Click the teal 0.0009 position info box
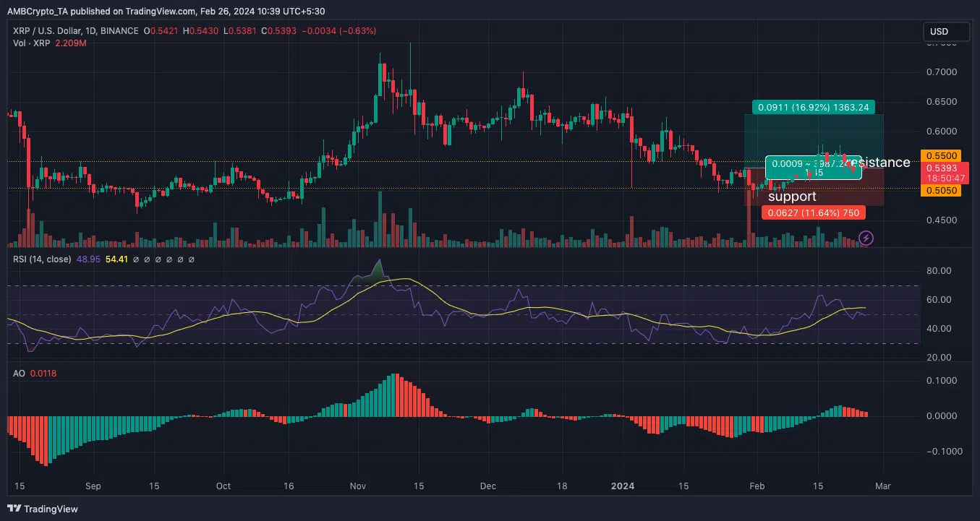 [814, 168]
